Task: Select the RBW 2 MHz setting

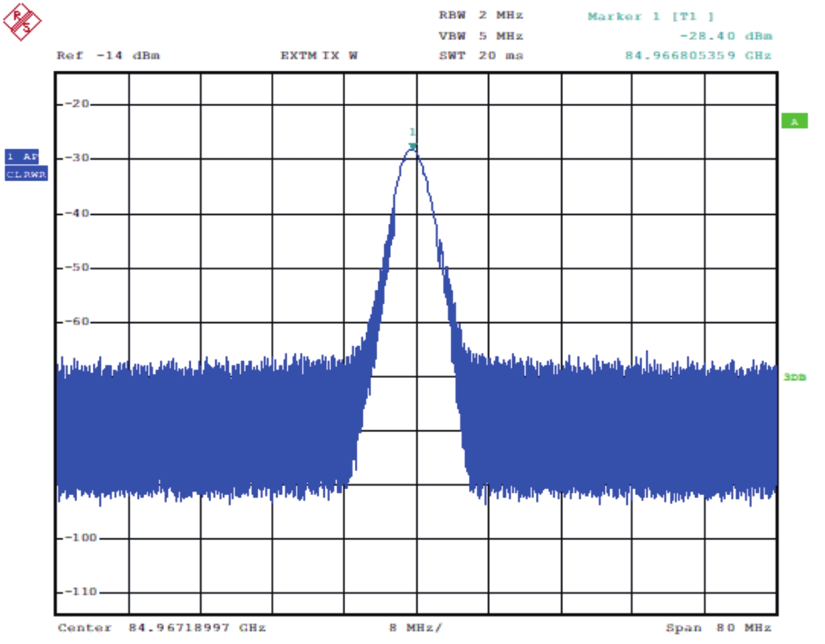Action: point(480,15)
